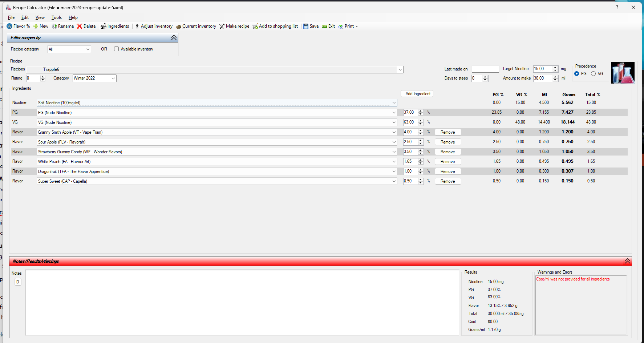
Task: Save the recipe file
Action: 311,26
